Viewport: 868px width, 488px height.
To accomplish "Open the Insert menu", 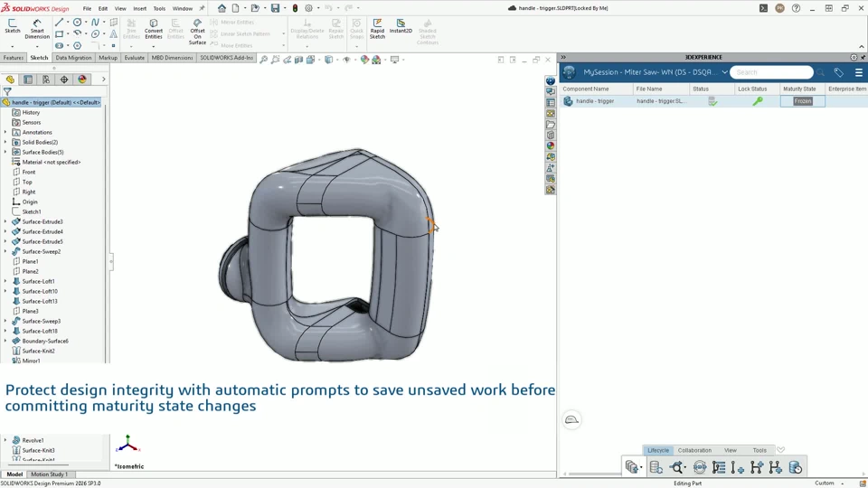I will [139, 8].
